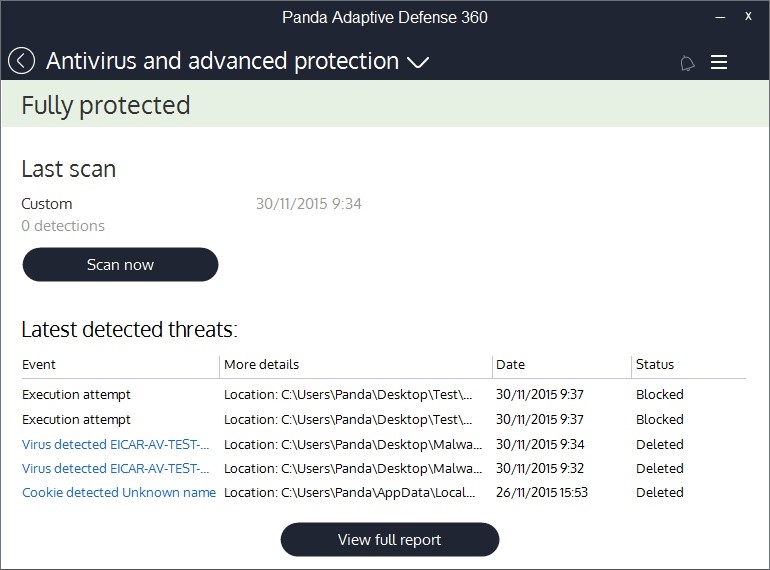Click the Deleted status in 9:34 row
This screenshot has width=770, height=570.
tap(660, 444)
